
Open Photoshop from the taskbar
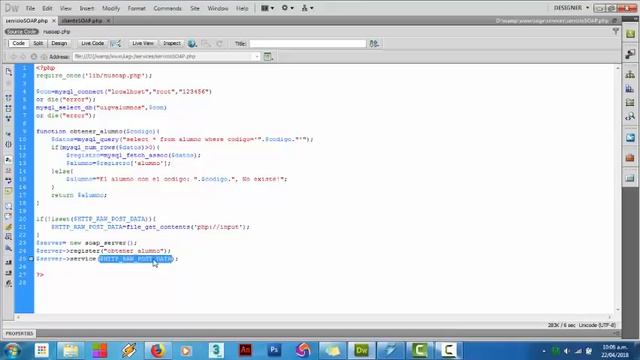(x=274, y=350)
